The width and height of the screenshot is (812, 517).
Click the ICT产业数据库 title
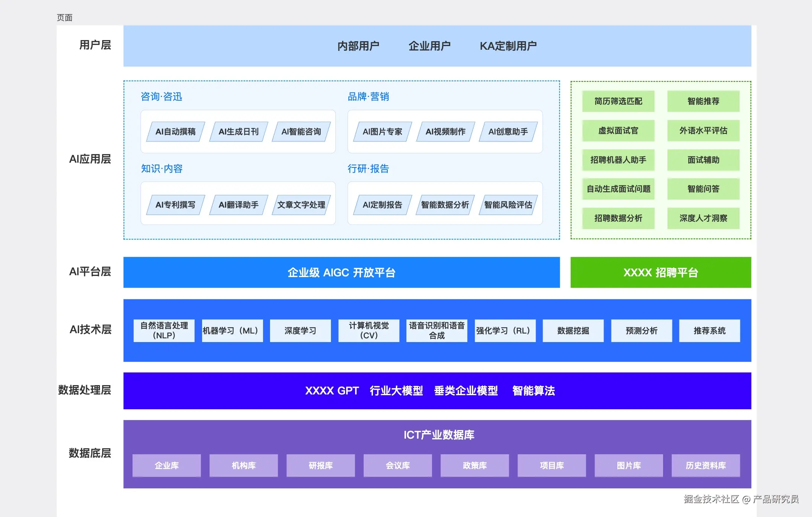pyautogui.click(x=439, y=435)
